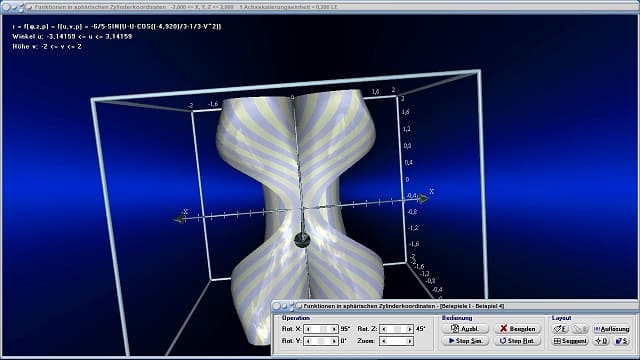Increase Rot. Z with right arrow
This screenshot has width=640, height=360.
[409, 329]
